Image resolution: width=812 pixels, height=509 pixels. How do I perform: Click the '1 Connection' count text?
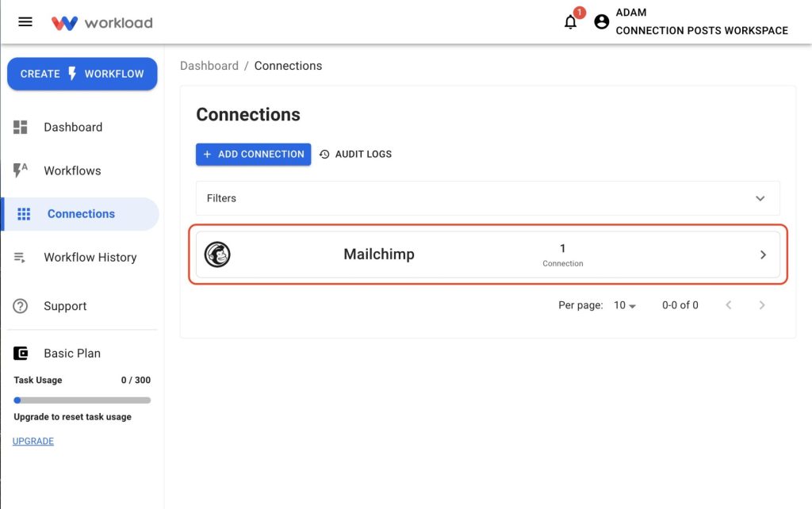click(563, 255)
